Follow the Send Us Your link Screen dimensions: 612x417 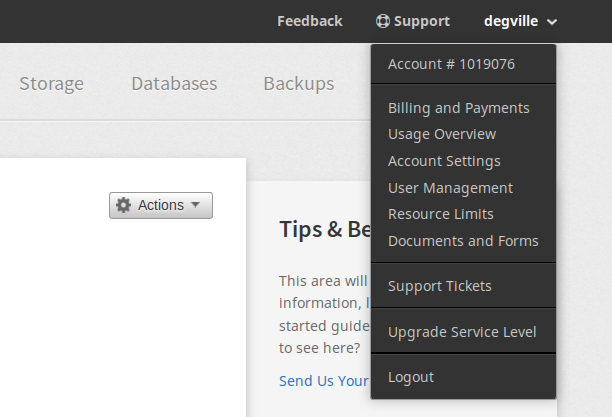(324, 381)
